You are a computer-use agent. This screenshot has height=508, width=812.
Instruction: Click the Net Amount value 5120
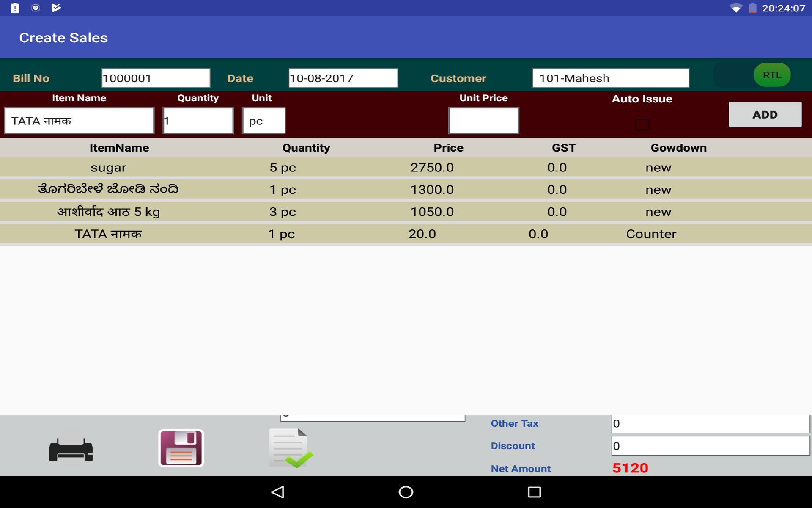630,468
